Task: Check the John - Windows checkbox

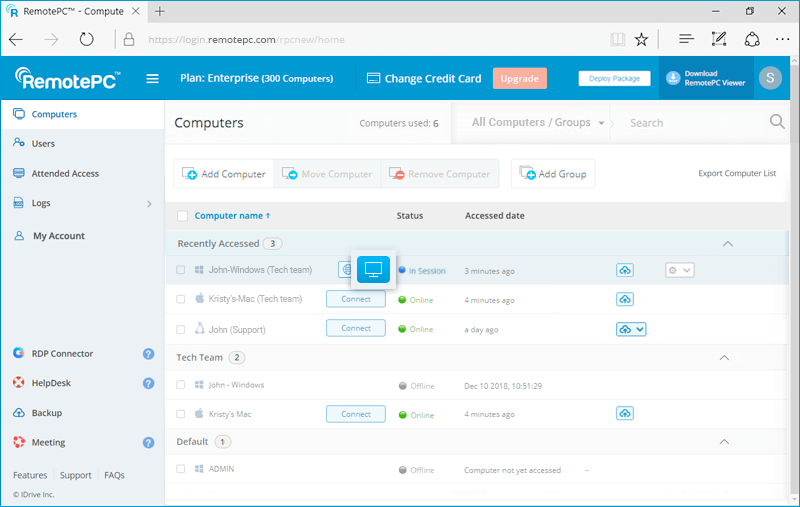Action: click(x=181, y=385)
